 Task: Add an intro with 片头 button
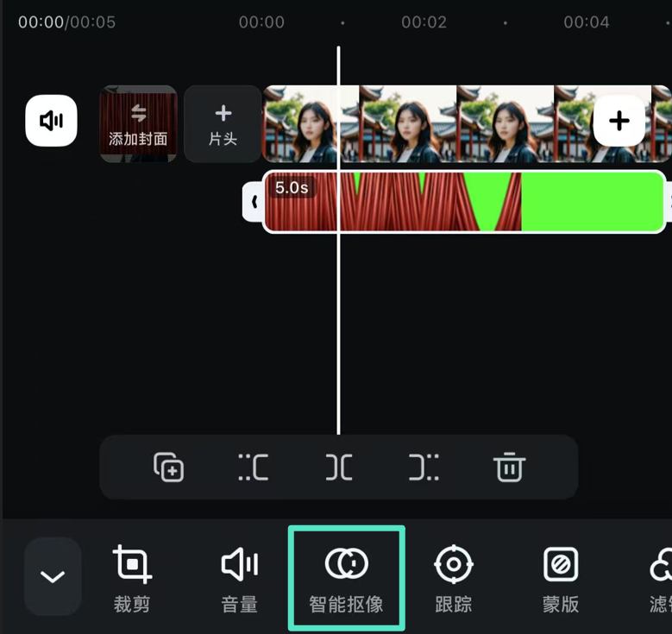click(x=223, y=123)
